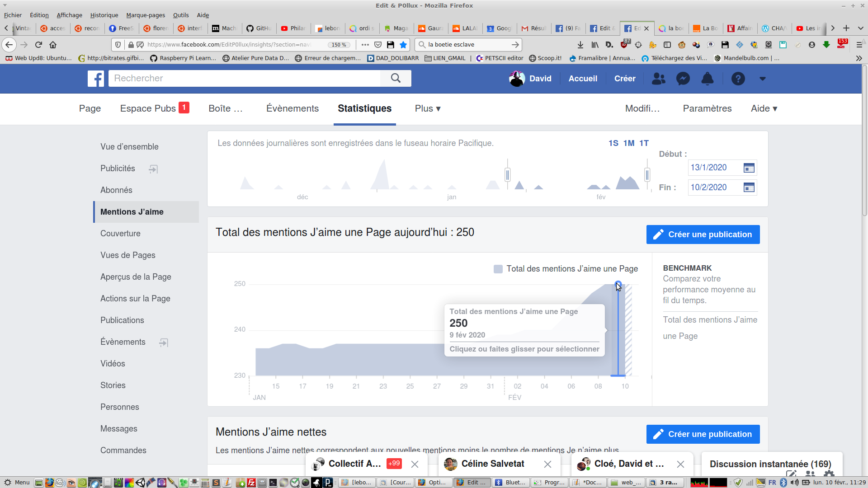Click the Facebook help question mark icon
Viewport: 868px width, 488px height.
coord(738,79)
